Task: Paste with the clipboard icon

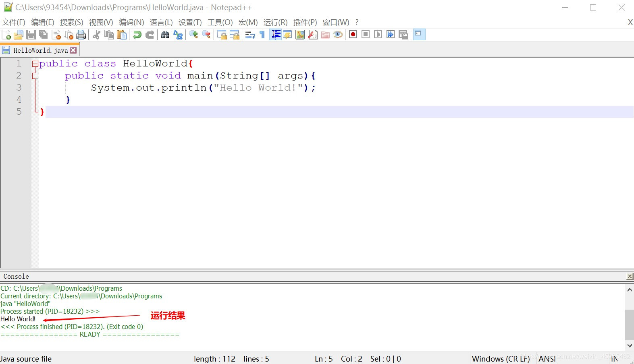Action: tap(121, 35)
